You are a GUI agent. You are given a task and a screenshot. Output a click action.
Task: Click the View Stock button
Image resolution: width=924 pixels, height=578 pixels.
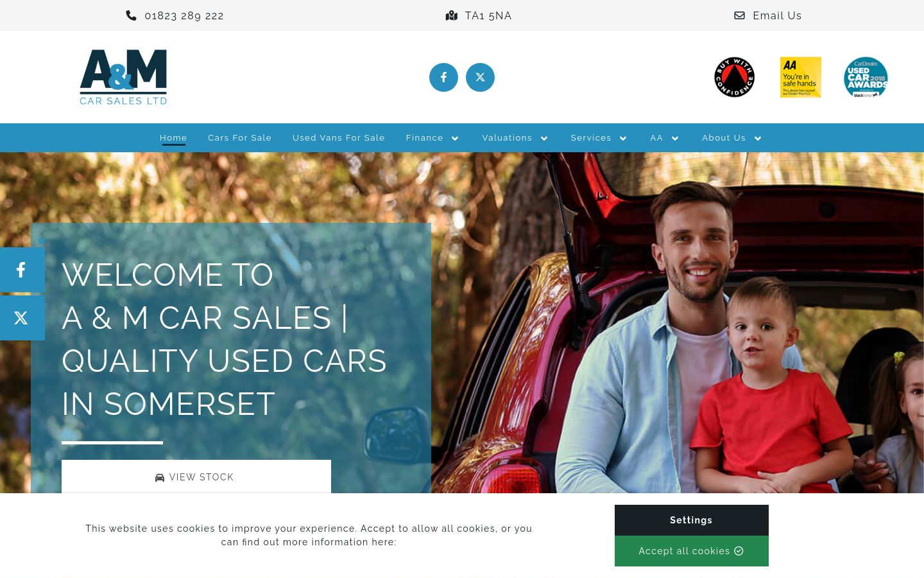click(x=196, y=477)
